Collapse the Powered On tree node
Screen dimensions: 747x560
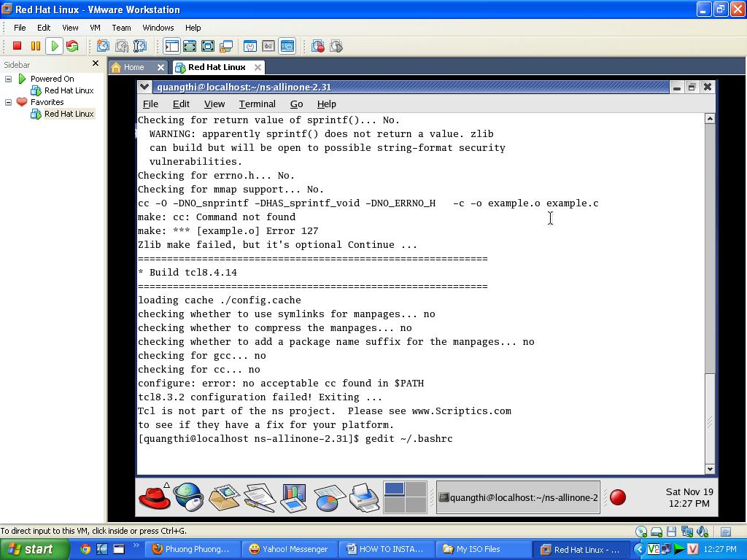pyautogui.click(x=9, y=79)
